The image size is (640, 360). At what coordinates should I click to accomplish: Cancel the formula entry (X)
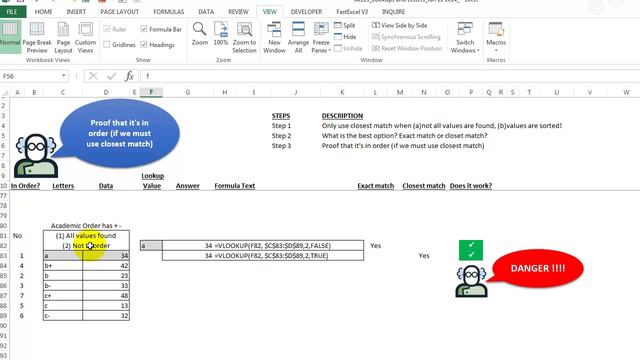pos(93,76)
